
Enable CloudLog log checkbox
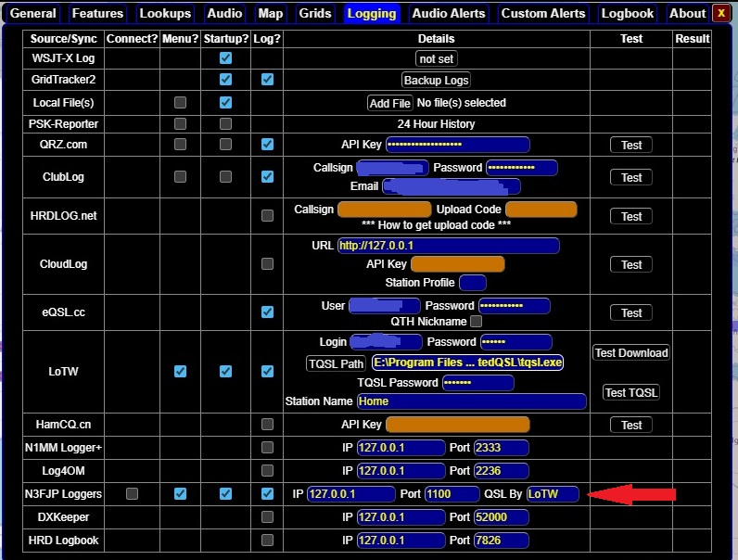point(267,263)
